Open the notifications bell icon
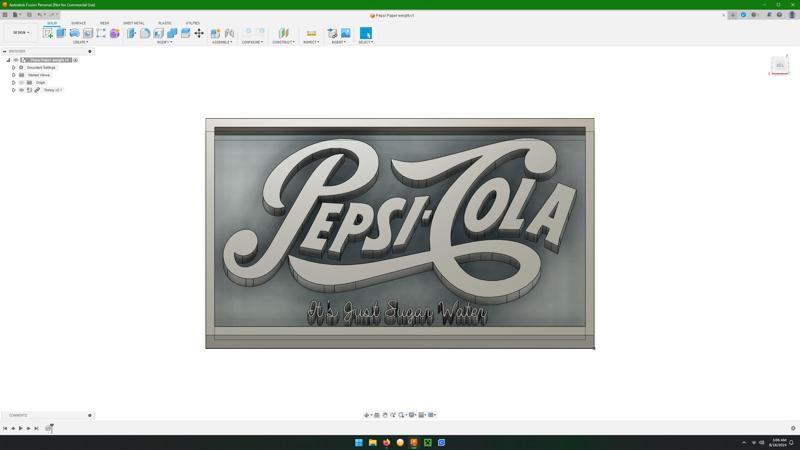The image size is (800, 450). tap(768, 15)
